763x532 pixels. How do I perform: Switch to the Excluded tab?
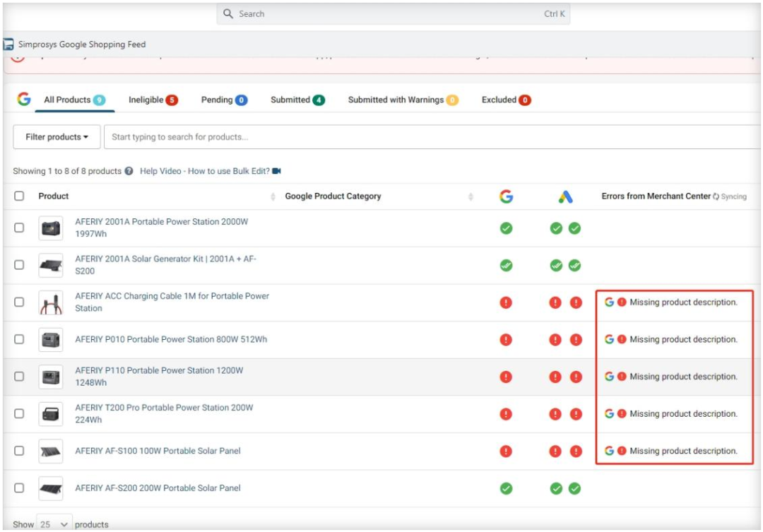point(506,100)
